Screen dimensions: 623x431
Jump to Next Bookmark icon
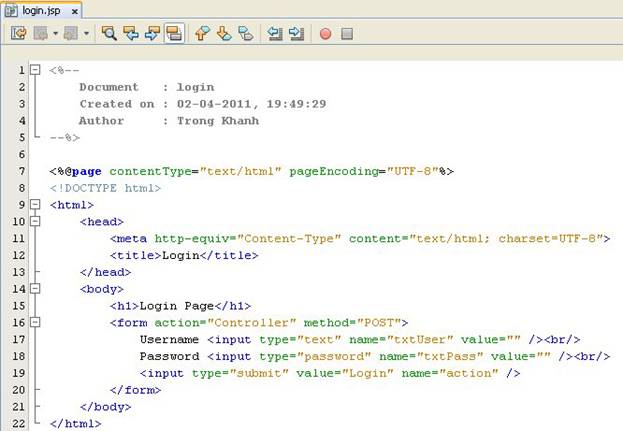click(224, 33)
